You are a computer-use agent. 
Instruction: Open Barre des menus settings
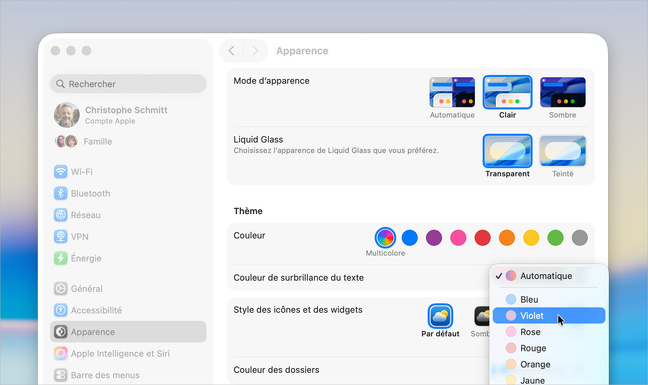128,375
